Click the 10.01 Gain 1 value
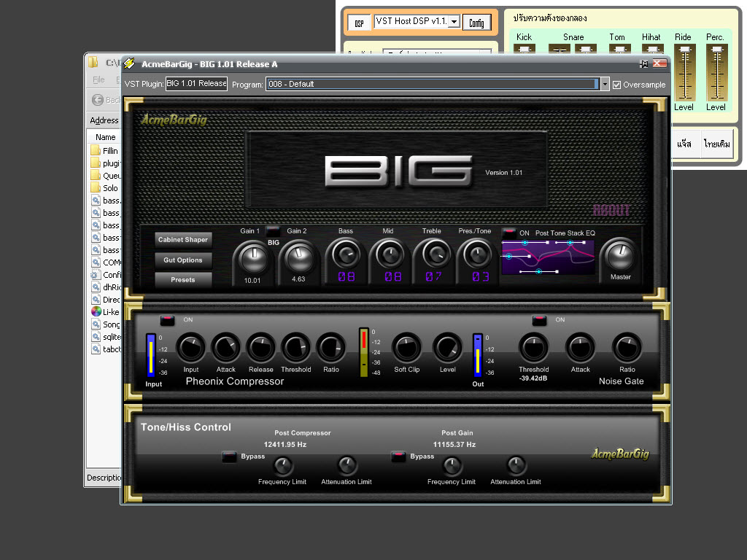Viewport: 747px width, 560px height. point(252,281)
